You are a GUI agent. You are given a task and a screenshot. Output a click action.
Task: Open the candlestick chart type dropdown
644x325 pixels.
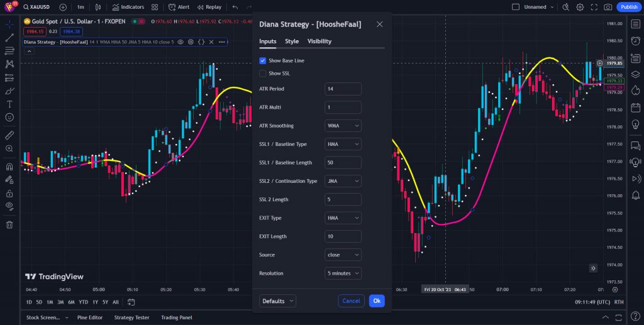pyautogui.click(x=97, y=7)
